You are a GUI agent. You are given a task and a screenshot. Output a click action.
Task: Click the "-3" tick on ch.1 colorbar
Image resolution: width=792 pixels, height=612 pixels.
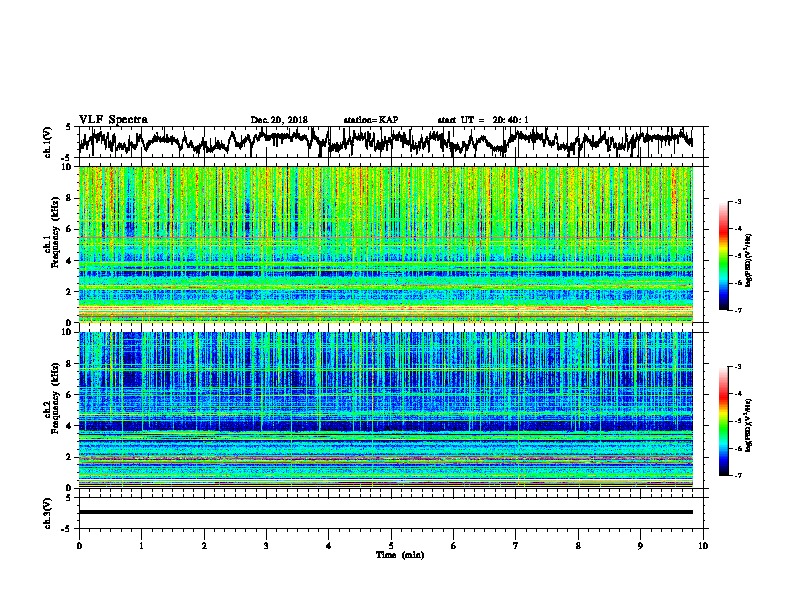738,202
